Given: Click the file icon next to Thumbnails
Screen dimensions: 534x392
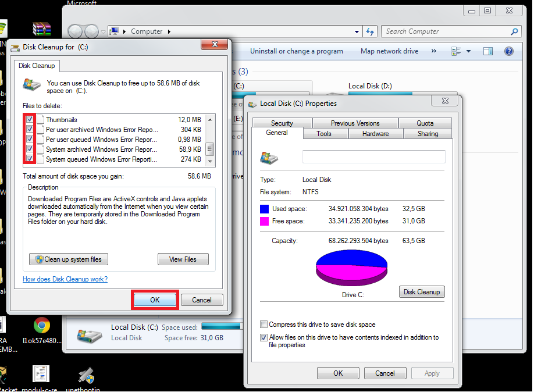Looking at the screenshot, I should (x=41, y=120).
